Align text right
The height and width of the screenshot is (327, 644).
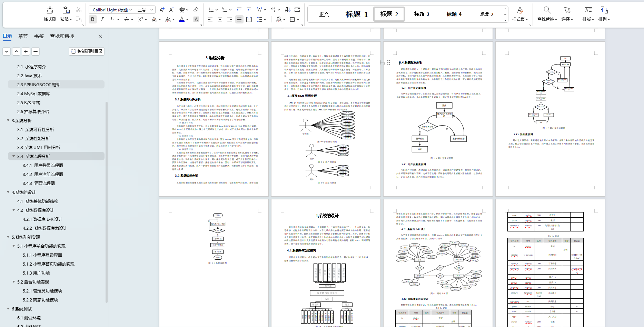pyautogui.click(x=229, y=19)
